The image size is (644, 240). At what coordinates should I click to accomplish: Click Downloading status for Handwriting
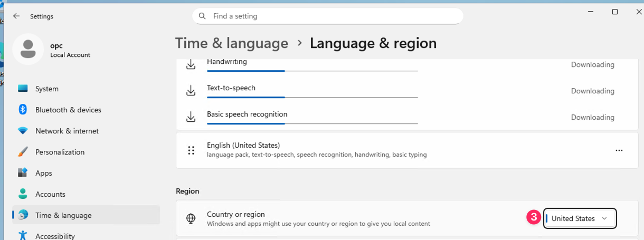tap(593, 65)
